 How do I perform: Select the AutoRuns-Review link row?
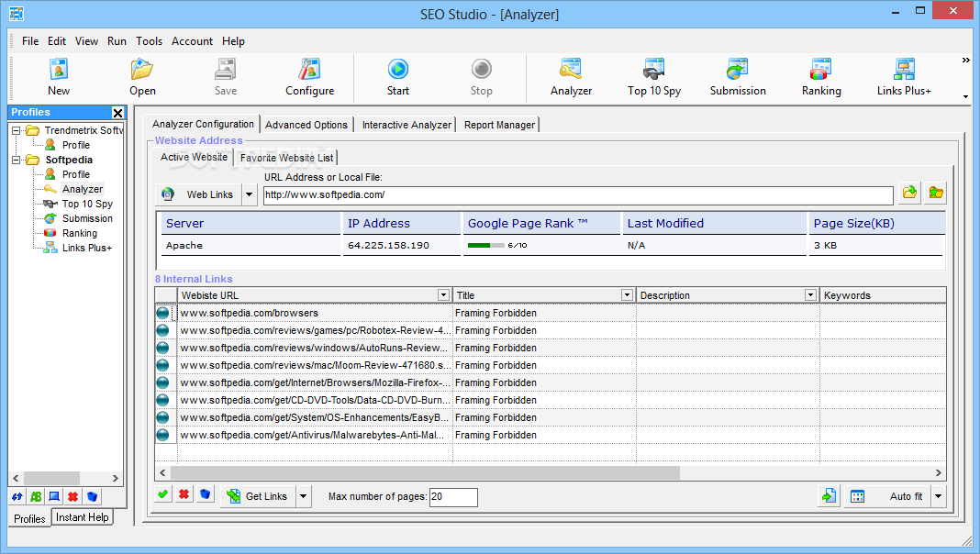pyautogui.click(x=550, y=348)
